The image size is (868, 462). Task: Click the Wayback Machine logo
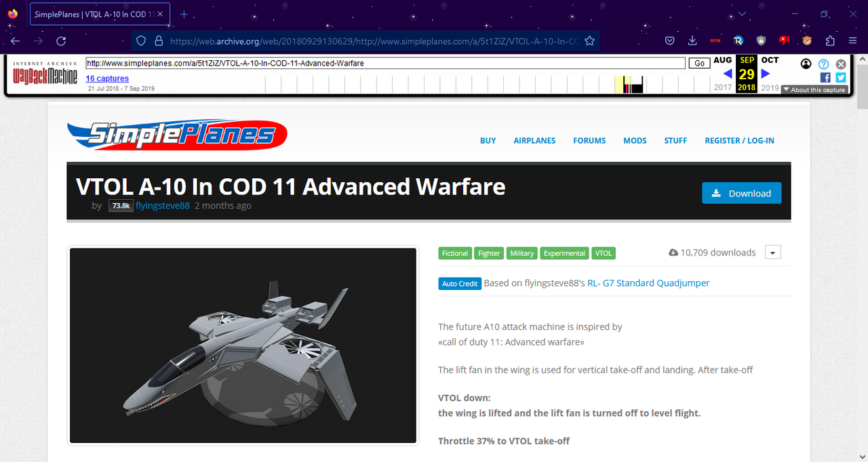(45, 73)
